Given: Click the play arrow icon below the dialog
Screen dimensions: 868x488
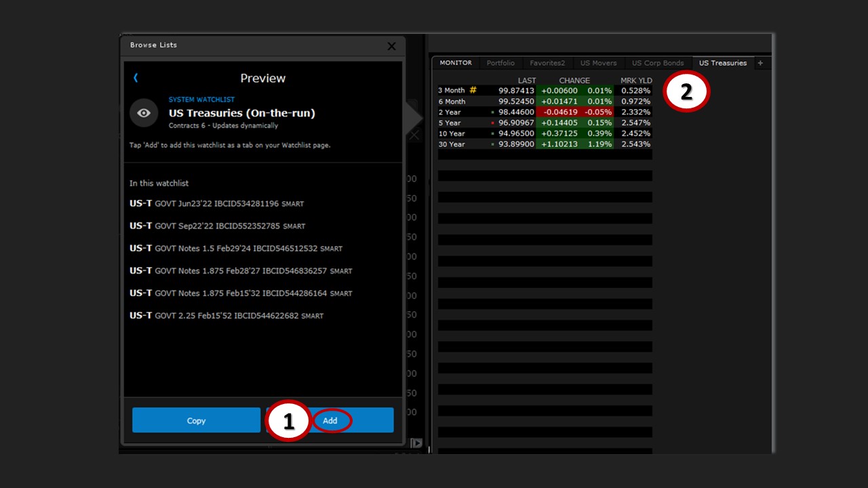Looking at the screenshot, I should 416,443.
